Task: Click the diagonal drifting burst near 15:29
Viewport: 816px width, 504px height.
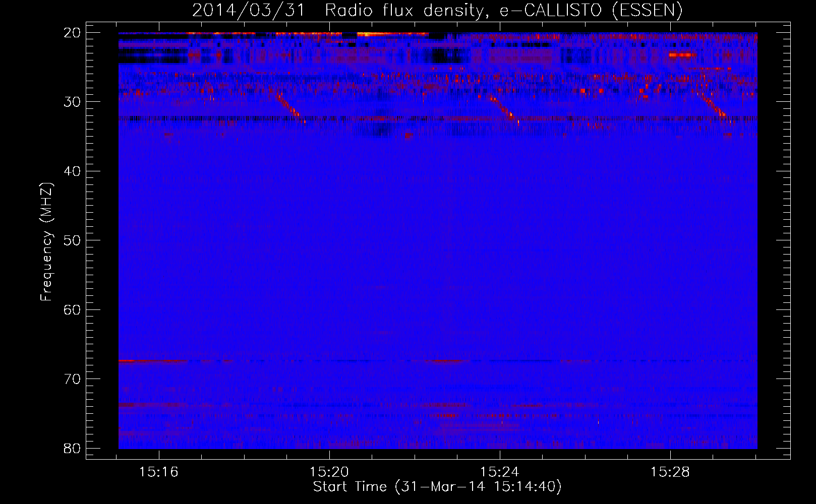Action: coord(716,108)
